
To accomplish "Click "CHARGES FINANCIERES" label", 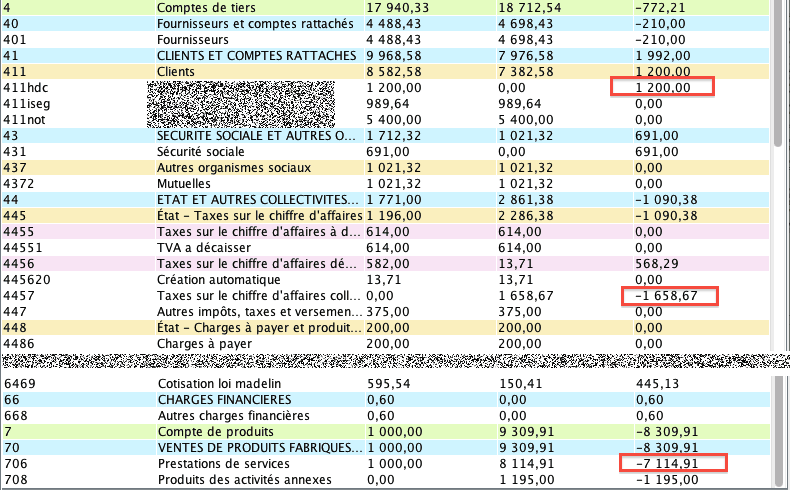I will [224, 400].
